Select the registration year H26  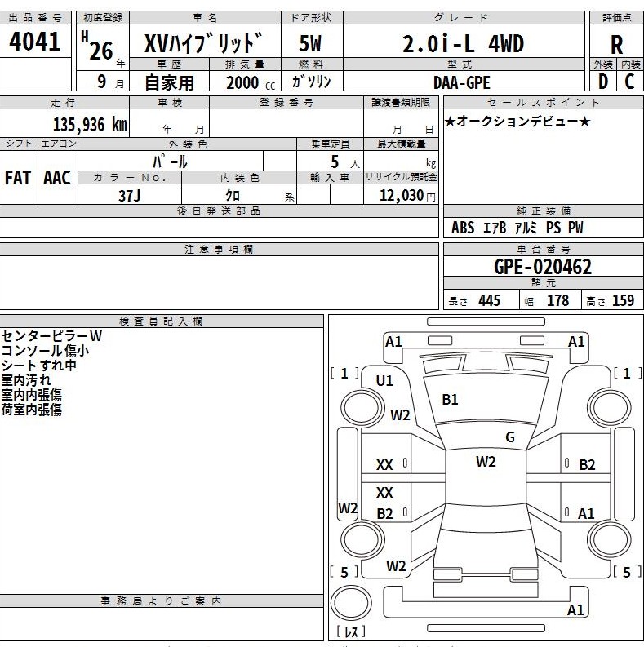97,47
